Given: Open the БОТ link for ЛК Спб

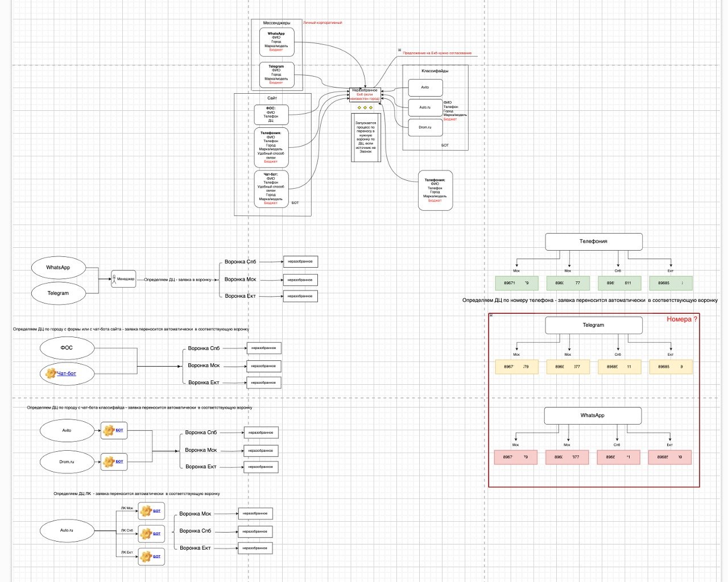Looking at the screenshot, I should [157, 533].
